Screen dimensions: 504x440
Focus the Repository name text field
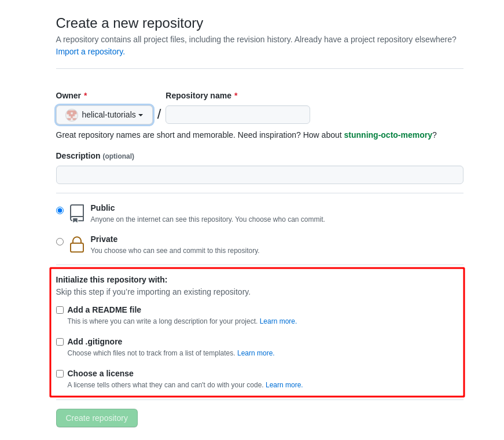click(237, 115)
